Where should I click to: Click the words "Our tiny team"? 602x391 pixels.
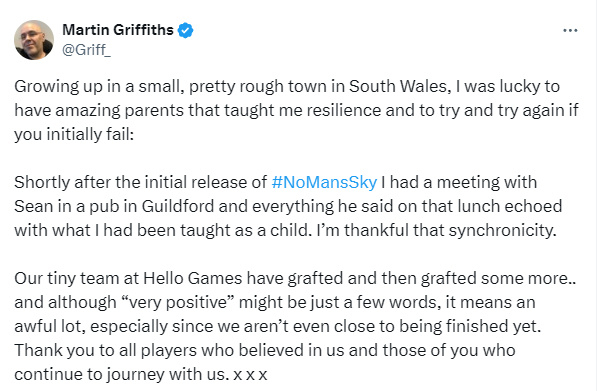coord(66,278)
